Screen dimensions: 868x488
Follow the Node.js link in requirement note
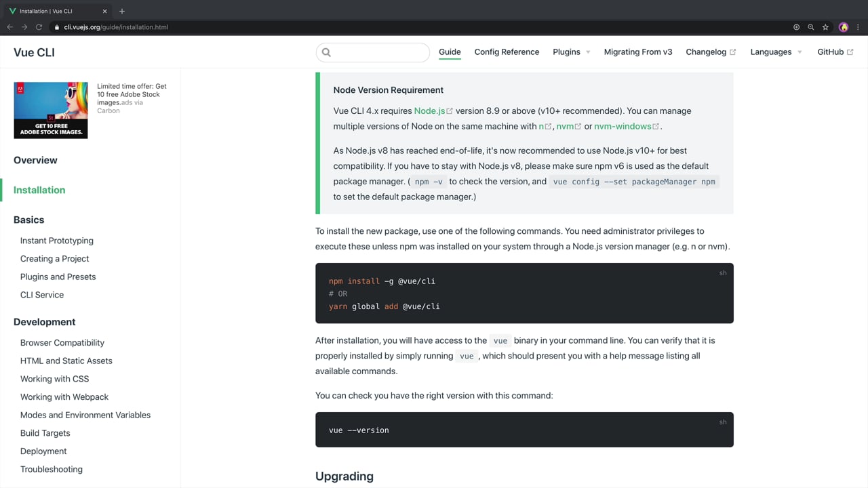point(430,110)
